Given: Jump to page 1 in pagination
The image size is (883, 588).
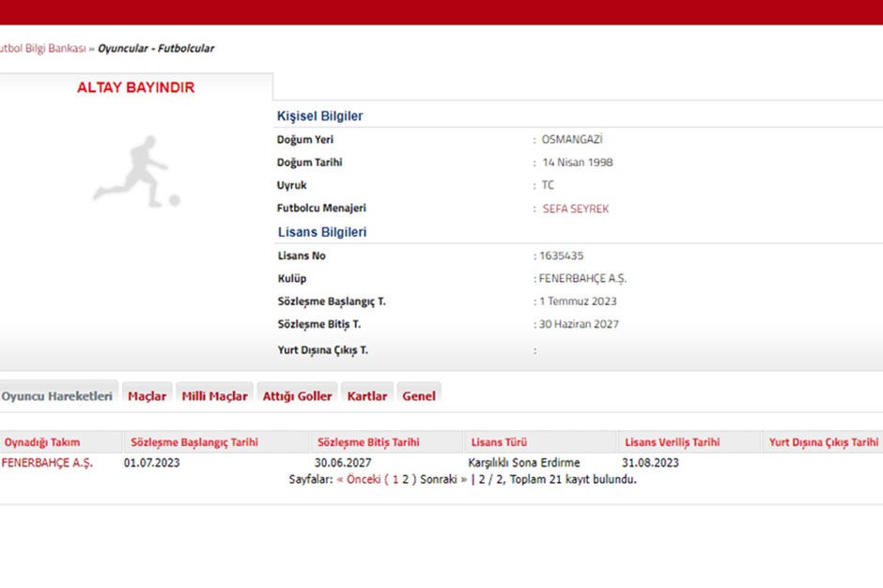Looking at the screenshot, I should [x=395, y=479].
